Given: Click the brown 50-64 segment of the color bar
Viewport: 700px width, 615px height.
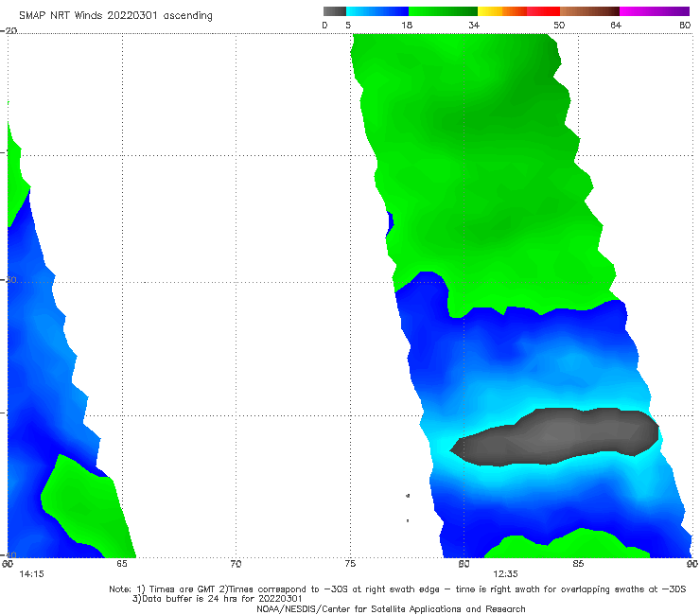Looking at the screenshot, I should coord(589,11).
